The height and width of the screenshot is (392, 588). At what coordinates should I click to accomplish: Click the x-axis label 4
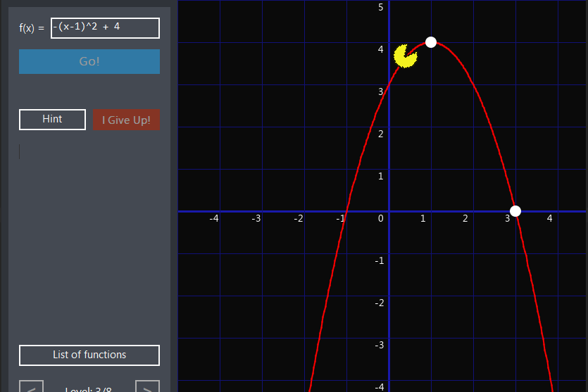click(549, 218)
